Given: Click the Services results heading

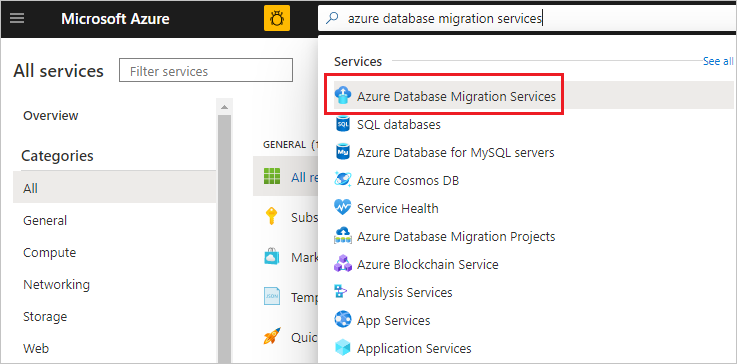Looking at the screenshot, I should point(358,61).
